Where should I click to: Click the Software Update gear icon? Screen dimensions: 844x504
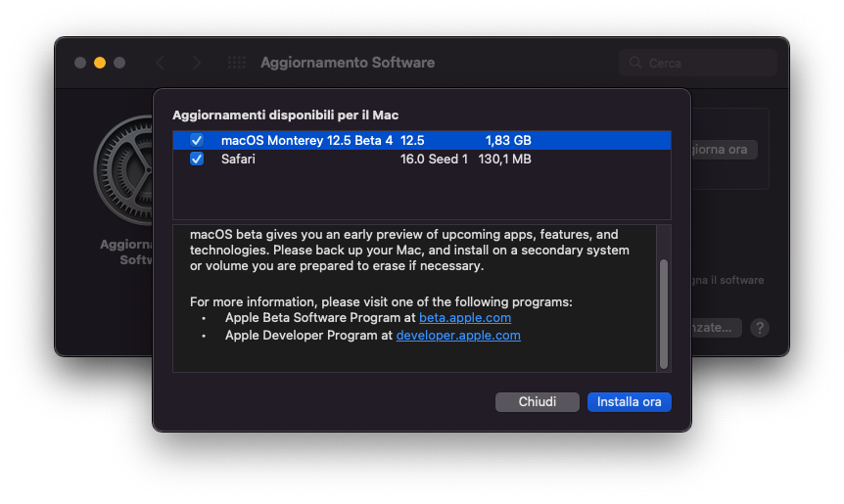[123, 170]
